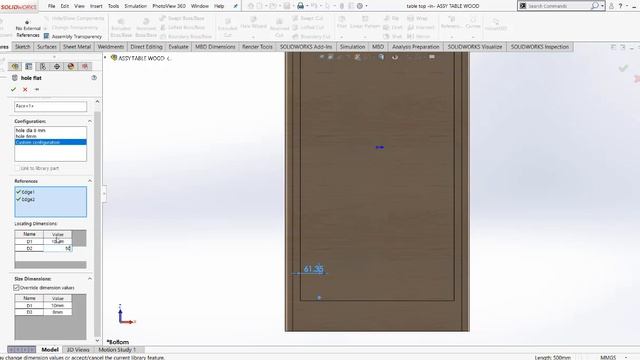
Task: Click the hole flat library feature icon
Action: click(15, 78)
